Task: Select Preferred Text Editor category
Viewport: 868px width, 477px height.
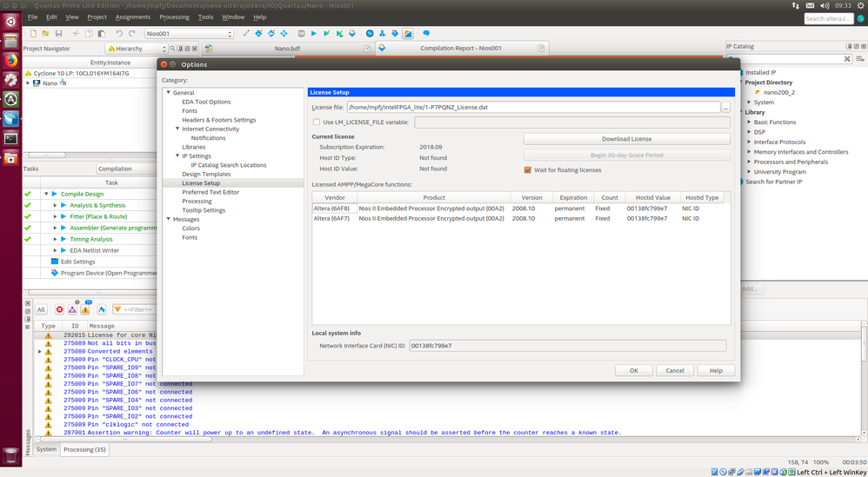Action: [x=210, y=192]
